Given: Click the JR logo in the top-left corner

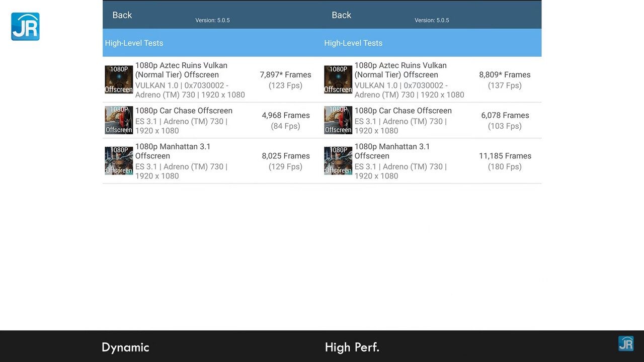Looking at the screenshot, I should tap(25, 27).
